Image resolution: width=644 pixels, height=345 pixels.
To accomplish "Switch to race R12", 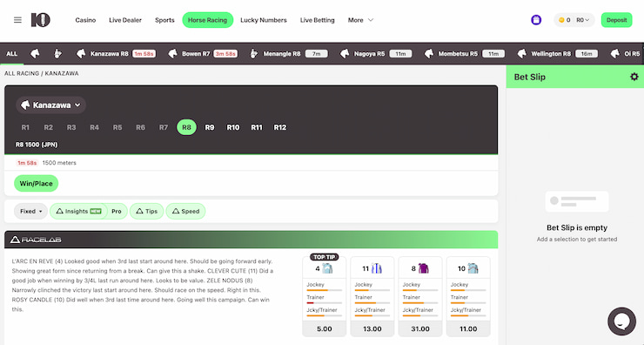I will (280, 127).
